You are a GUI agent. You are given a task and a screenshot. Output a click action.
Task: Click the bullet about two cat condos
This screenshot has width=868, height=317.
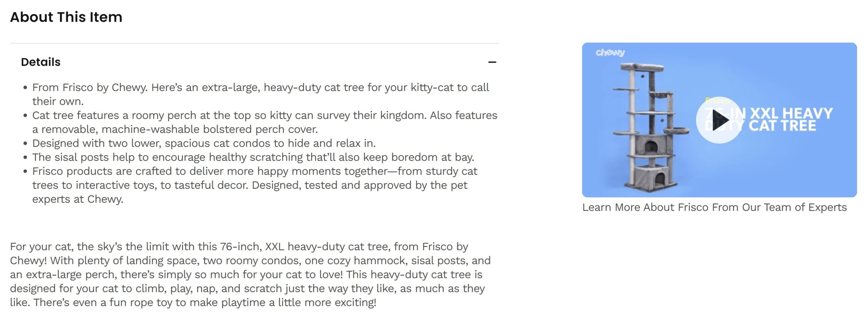coord(204,143)
